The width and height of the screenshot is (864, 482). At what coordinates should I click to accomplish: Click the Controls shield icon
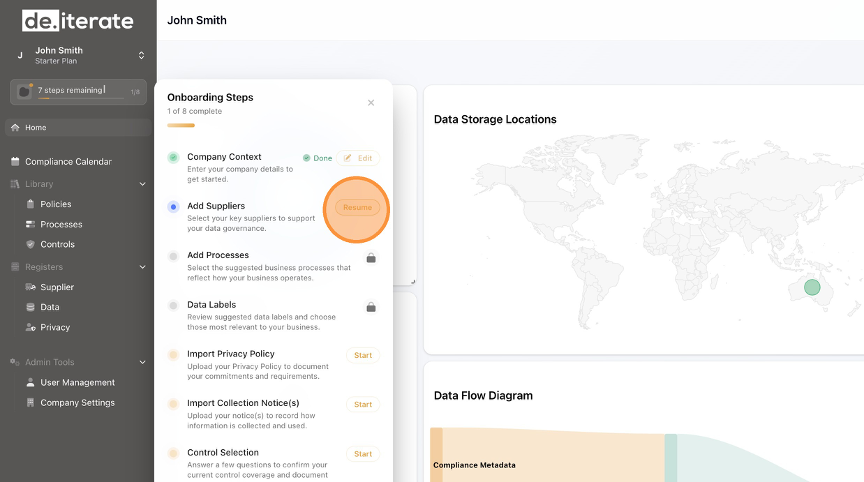[30, 244]
